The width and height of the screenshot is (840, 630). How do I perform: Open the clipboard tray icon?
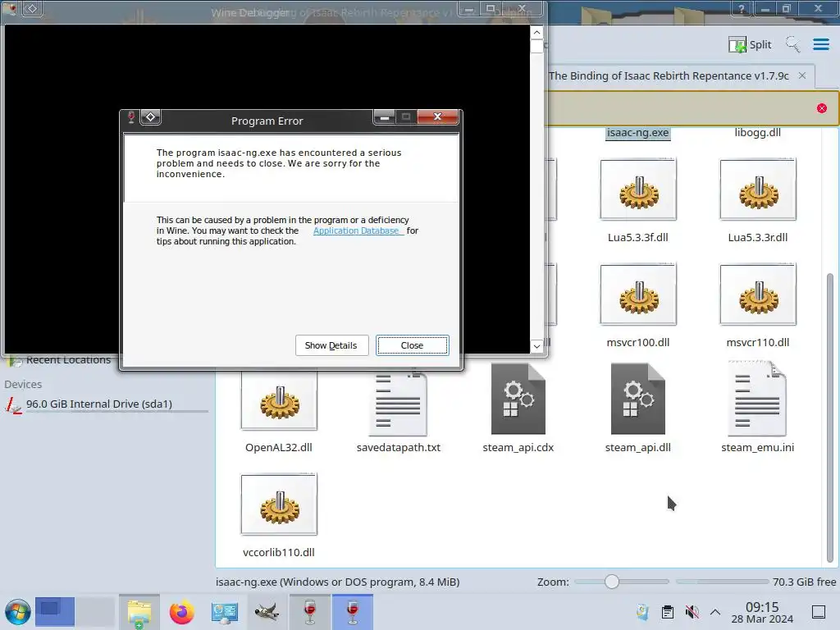point(668,612)
